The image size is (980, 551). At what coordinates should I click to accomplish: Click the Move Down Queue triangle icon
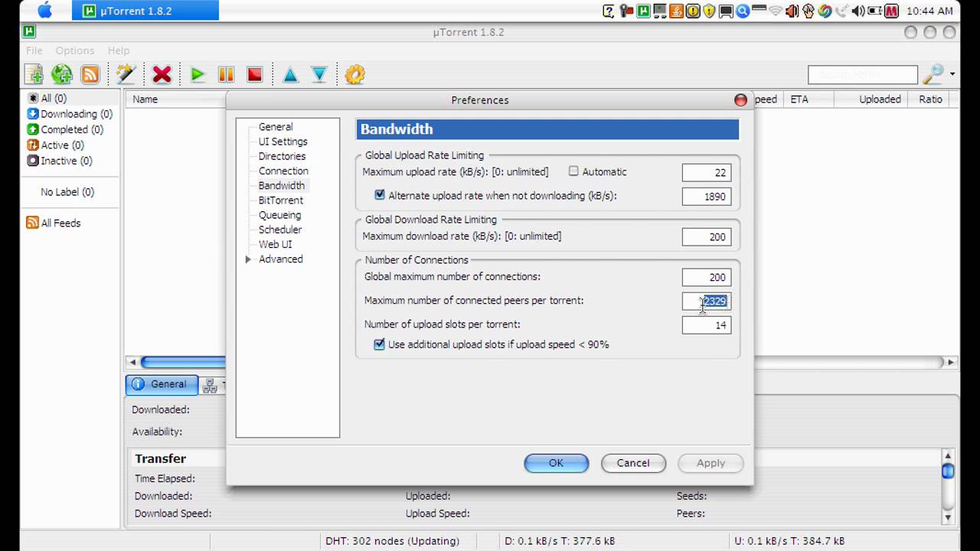coord(319,74)
